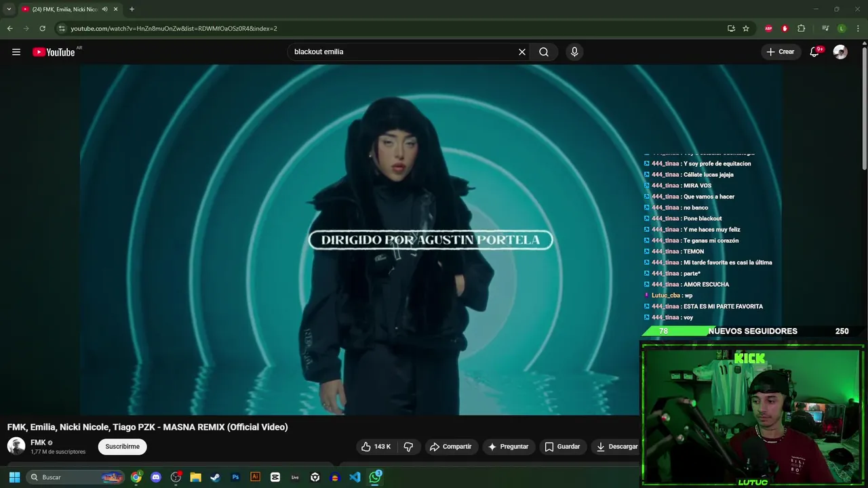This screenshot has width=868, height=488.
Task: Close the YouTube browser tab
Action: (116, 9)
